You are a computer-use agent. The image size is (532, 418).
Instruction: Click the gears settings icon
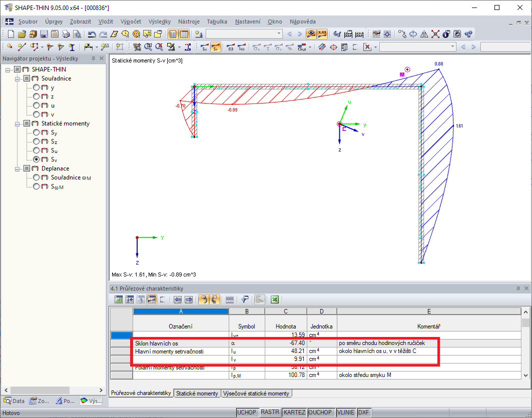(468, 34)
